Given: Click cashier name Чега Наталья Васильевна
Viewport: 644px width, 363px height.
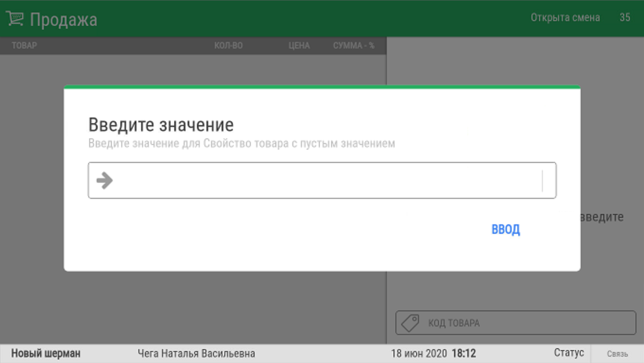Looking at the screenshot, I should pos(197,353).
